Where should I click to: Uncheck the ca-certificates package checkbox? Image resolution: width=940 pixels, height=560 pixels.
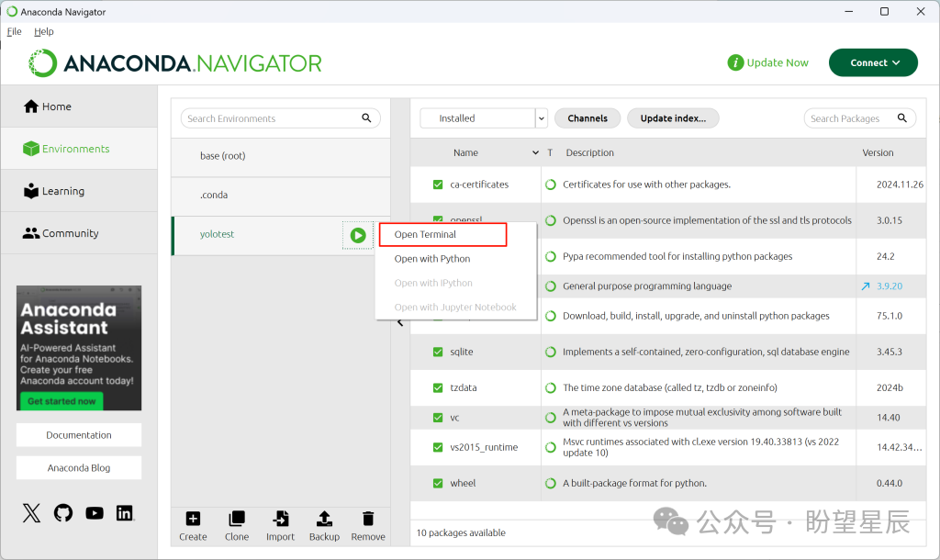coord(438,185)
